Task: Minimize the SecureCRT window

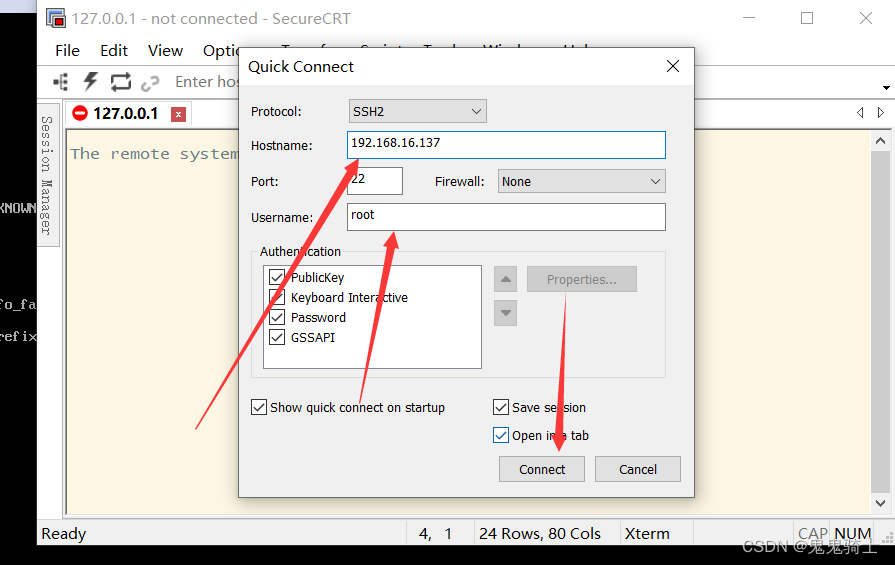Action: [x=749, y=18]
